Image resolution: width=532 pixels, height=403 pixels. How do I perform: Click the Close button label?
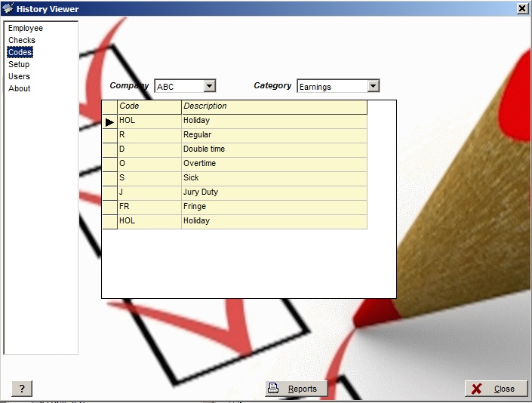click(504, 389)
